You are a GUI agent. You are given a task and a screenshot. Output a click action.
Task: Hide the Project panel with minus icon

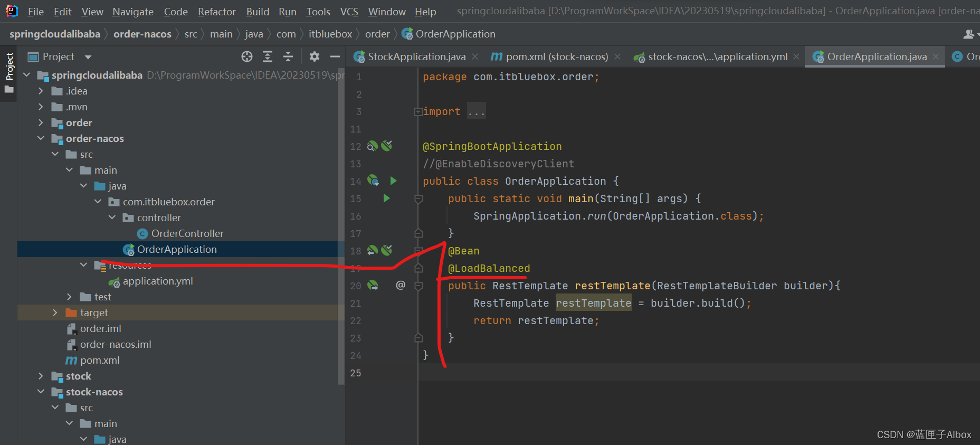coord(335,56)
